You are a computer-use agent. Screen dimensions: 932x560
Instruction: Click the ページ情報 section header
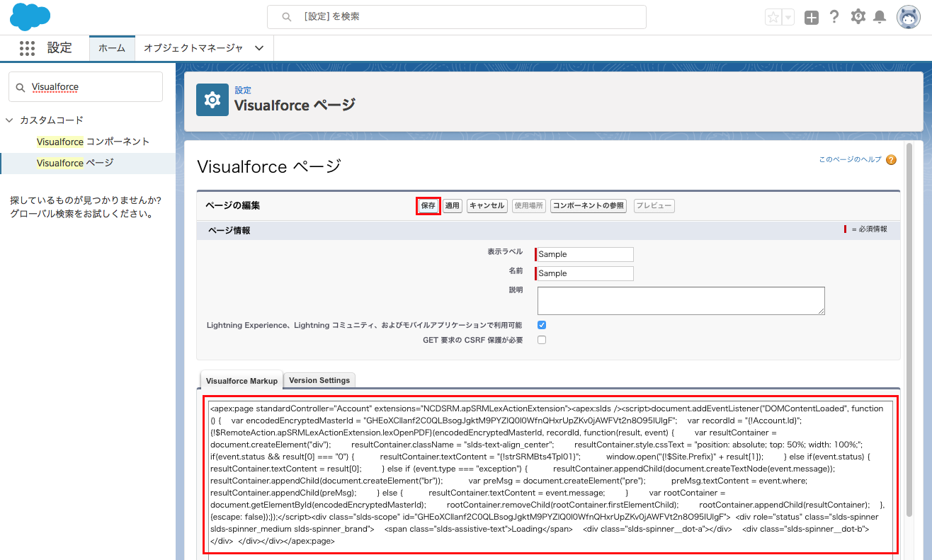click(548, 230)
